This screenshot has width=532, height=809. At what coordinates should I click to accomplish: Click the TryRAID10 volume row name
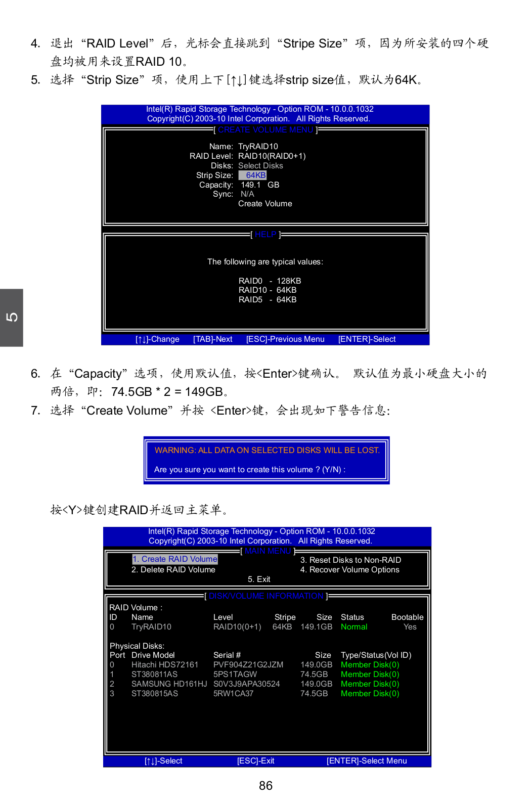coord(151,627)
